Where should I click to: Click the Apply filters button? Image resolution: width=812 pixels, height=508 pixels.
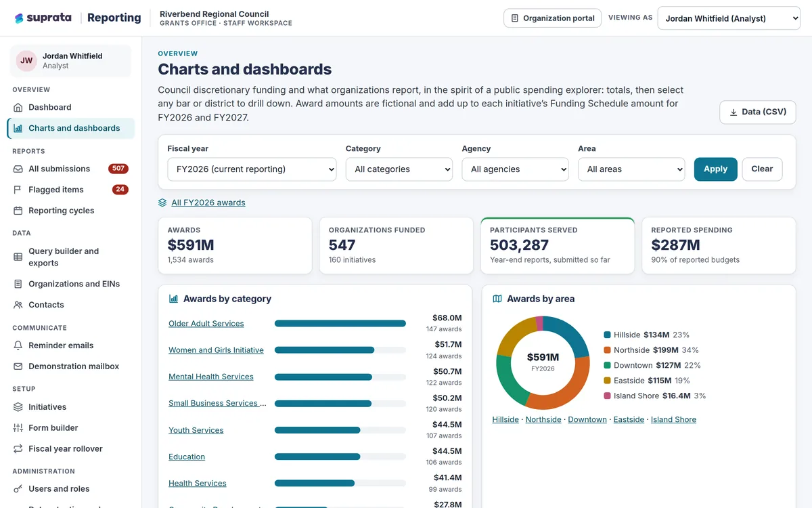point(715,169)
